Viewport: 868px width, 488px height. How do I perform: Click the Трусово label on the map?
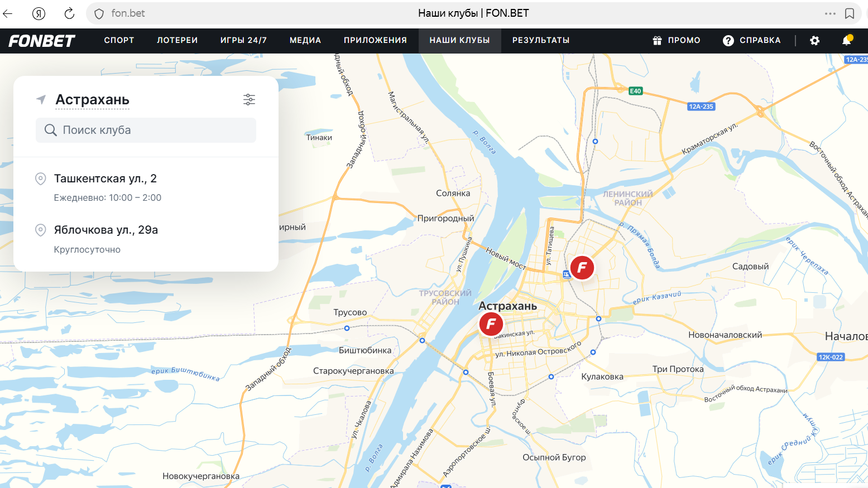[350, 312]
